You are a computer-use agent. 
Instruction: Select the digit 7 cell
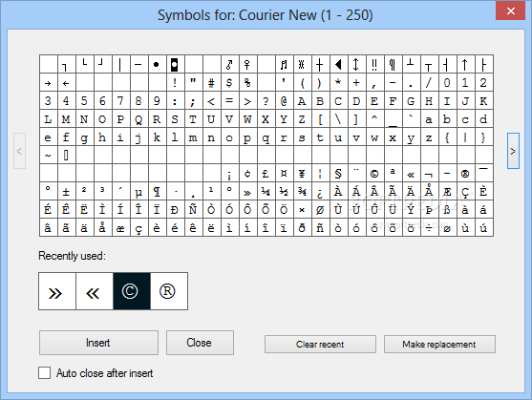tap(120, 101)
